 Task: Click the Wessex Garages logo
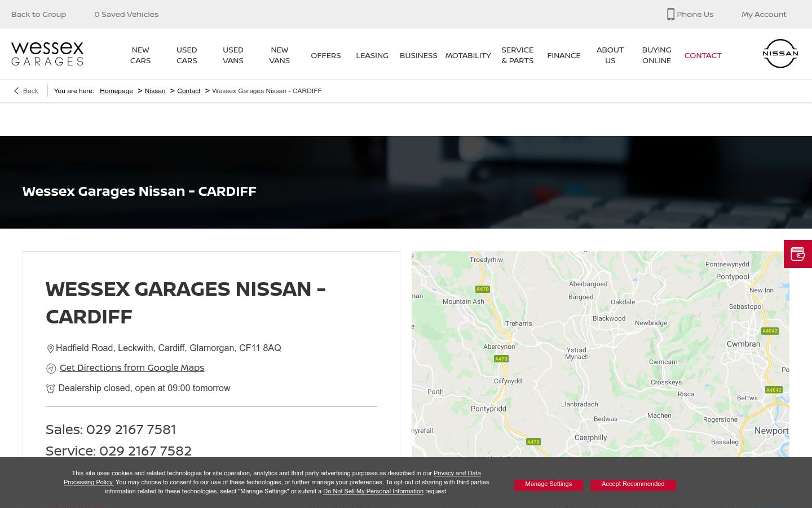[47, 54]
